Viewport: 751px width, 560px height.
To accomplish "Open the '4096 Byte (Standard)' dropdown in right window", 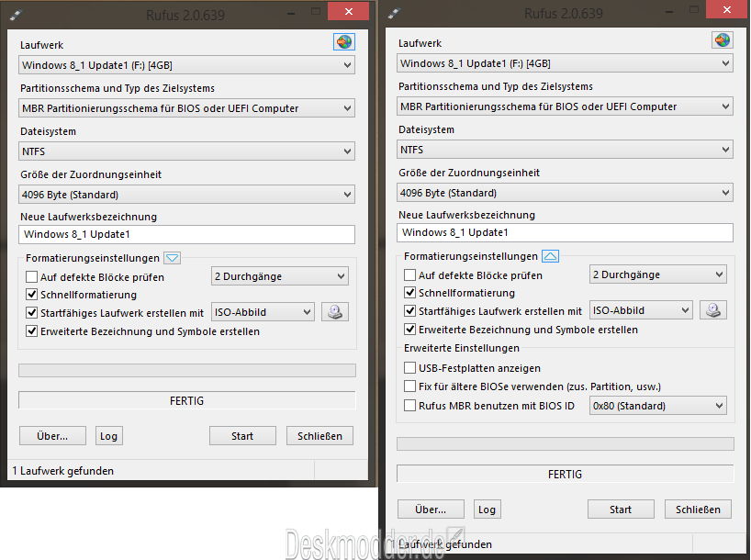I will coord(566,193).
